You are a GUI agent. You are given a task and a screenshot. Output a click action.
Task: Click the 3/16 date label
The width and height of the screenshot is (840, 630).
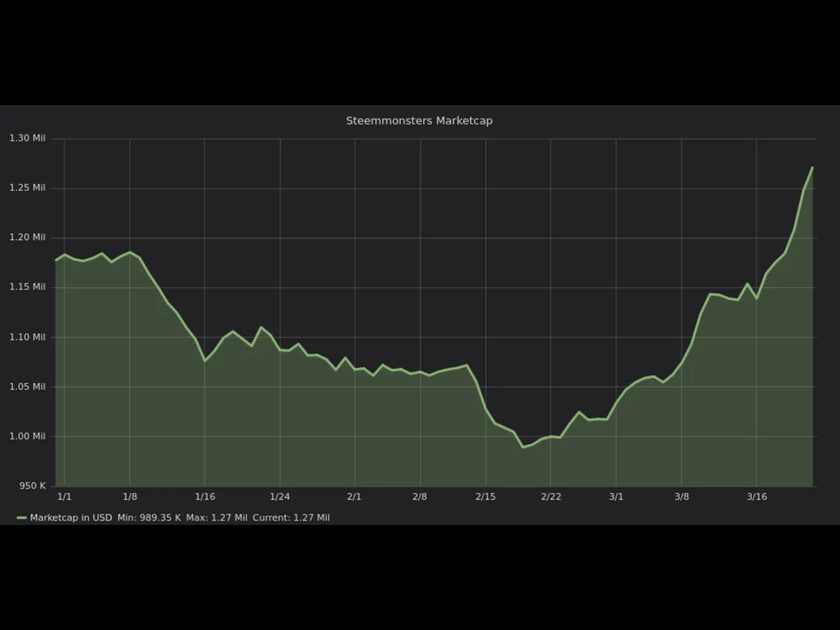[x=757, y=497]
